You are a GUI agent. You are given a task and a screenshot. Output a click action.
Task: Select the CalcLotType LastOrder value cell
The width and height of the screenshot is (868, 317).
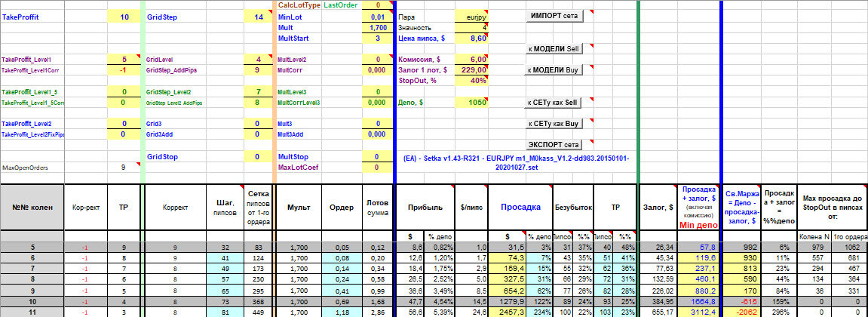coord(378,5)
